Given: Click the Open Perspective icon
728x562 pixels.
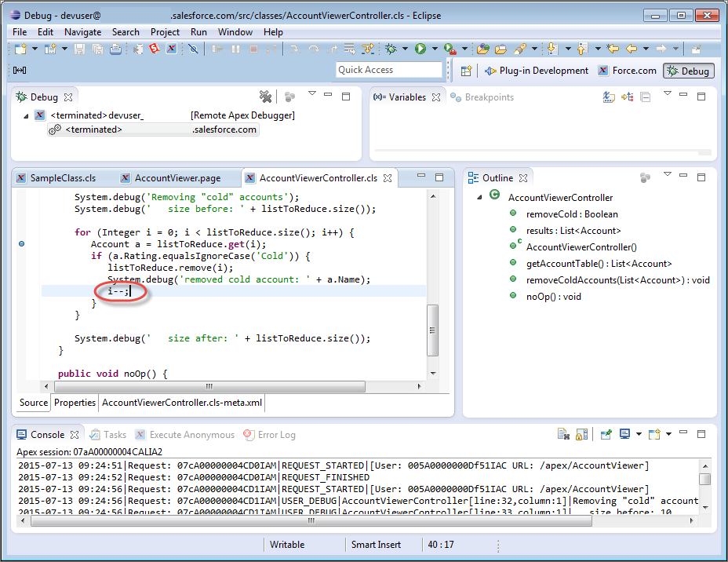Looking at the screenshot, I should coord(466,71).
